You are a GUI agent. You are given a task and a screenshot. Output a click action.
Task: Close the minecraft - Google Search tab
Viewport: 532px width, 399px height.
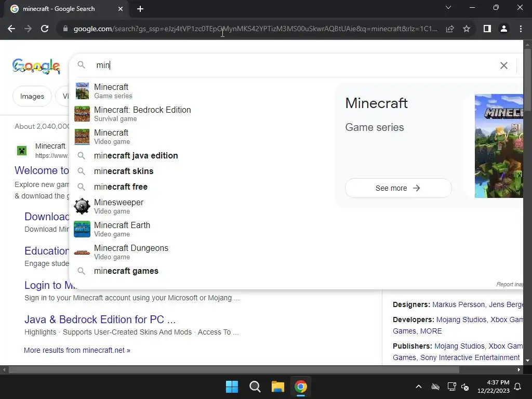pyautogui.click(x=121, y=9)
